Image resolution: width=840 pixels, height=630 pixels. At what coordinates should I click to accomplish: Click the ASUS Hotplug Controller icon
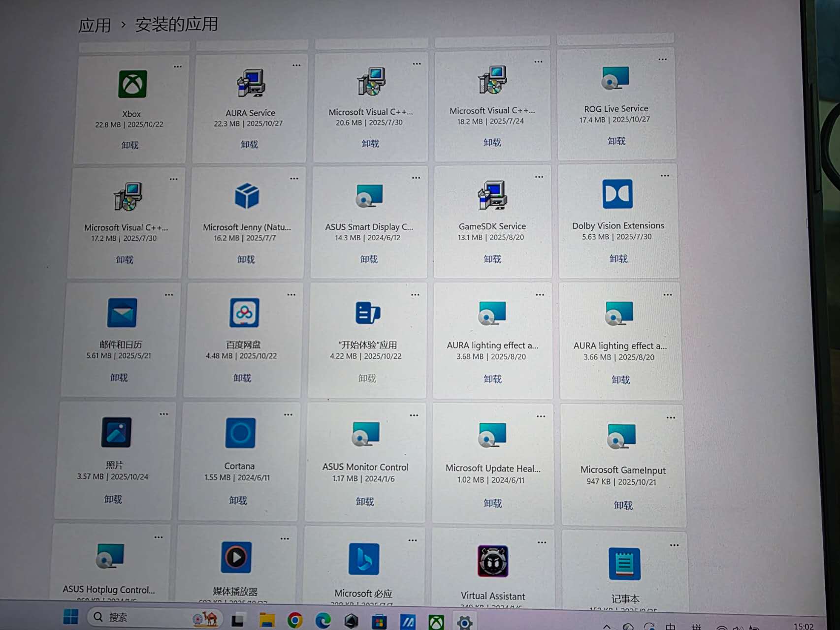pyautogui.click(x=110, y=556)
